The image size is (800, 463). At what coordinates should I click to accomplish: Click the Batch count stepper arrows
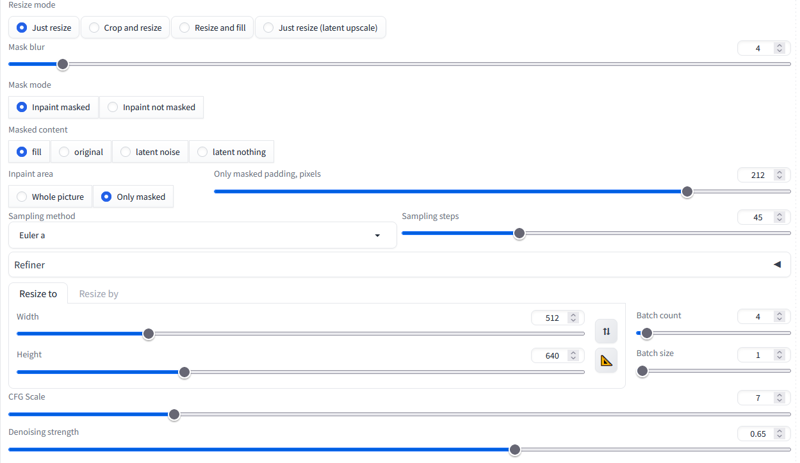[x=779, y=316]
